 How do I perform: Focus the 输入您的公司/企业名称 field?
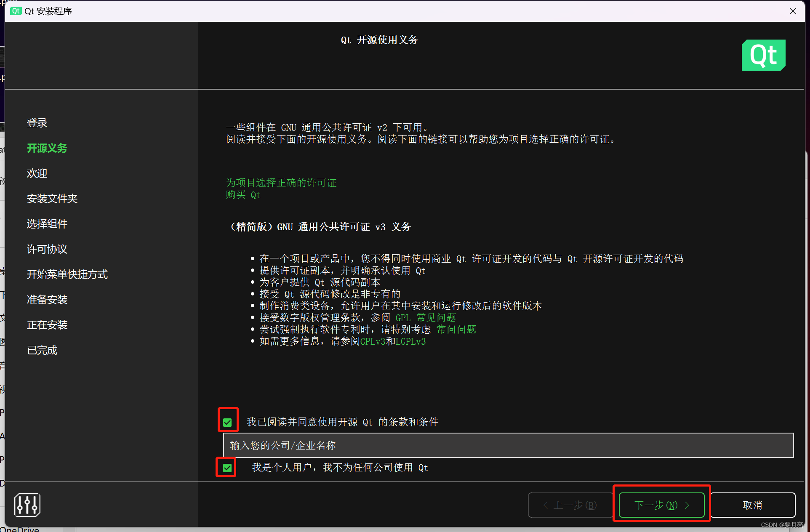pyautogui.click(x=508, y=445)
